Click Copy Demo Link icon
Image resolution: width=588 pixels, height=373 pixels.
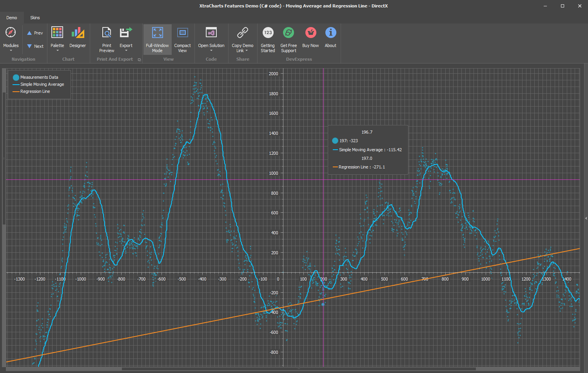click(243, 33)
